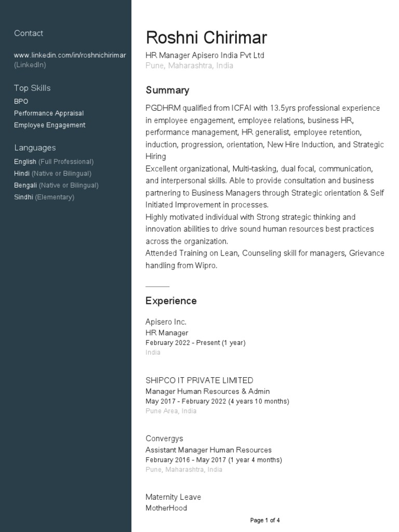Screen dimensions: 399x532
Task: Click the Contact heading in sidebar
Action: click(29, 33)
